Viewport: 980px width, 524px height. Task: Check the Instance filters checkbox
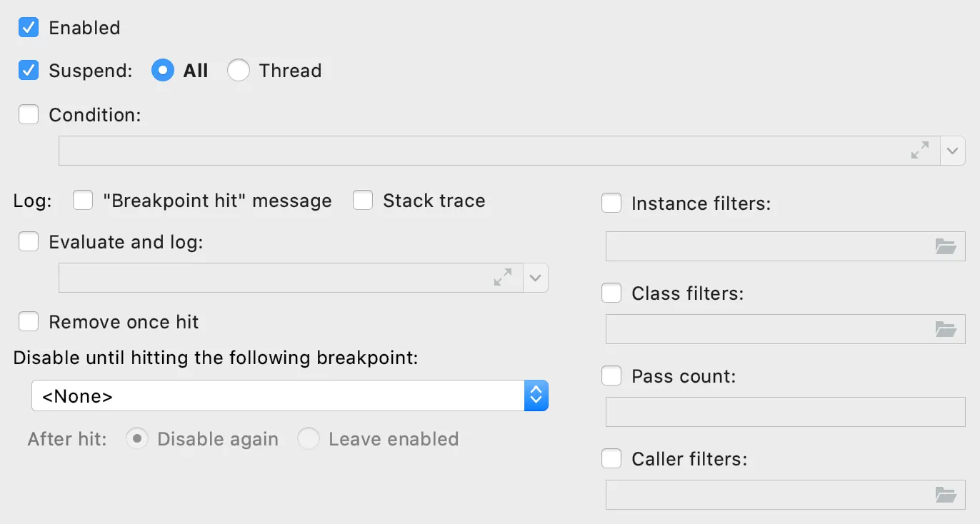click(611, 203)
